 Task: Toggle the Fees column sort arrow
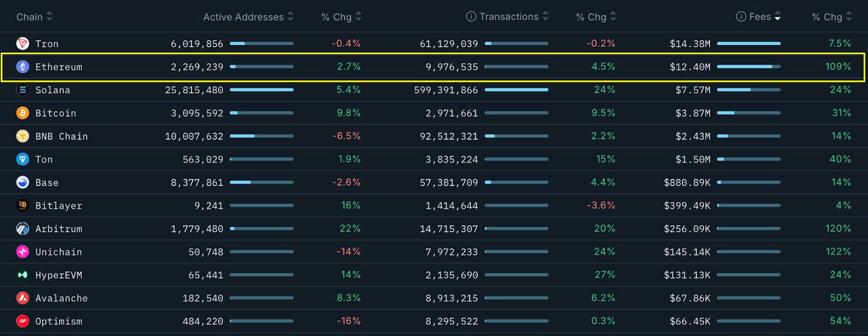777,17
